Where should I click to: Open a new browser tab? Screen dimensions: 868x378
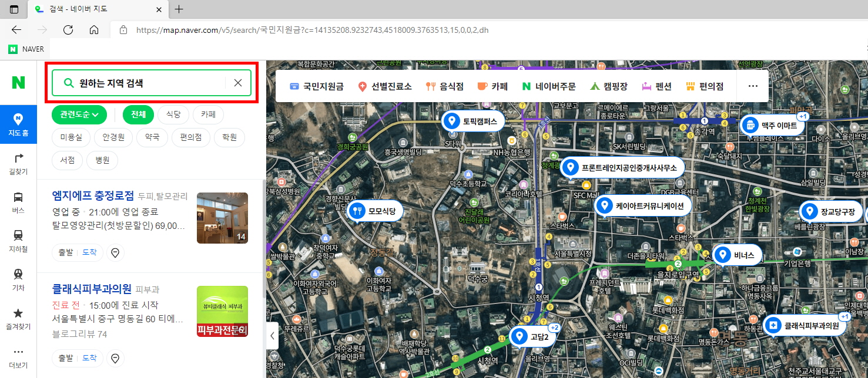point(179,9)
